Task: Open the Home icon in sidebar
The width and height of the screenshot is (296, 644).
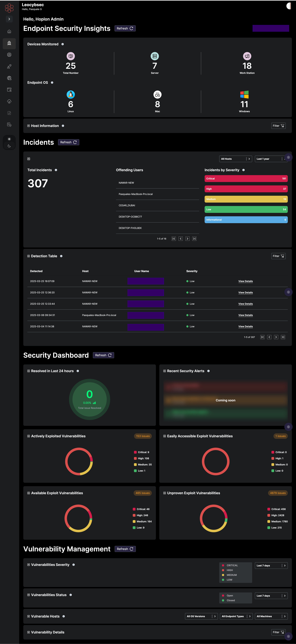Action: point(9,31)
